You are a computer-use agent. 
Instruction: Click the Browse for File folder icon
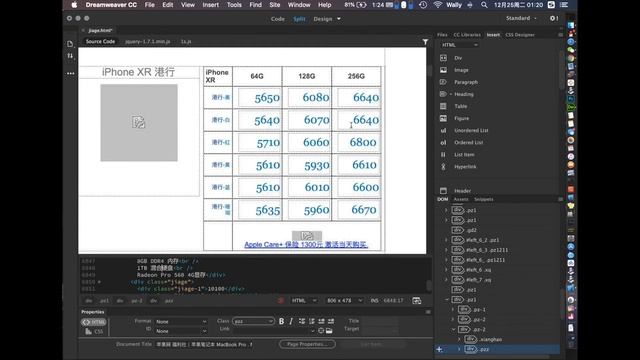click(x=329, y=331)
